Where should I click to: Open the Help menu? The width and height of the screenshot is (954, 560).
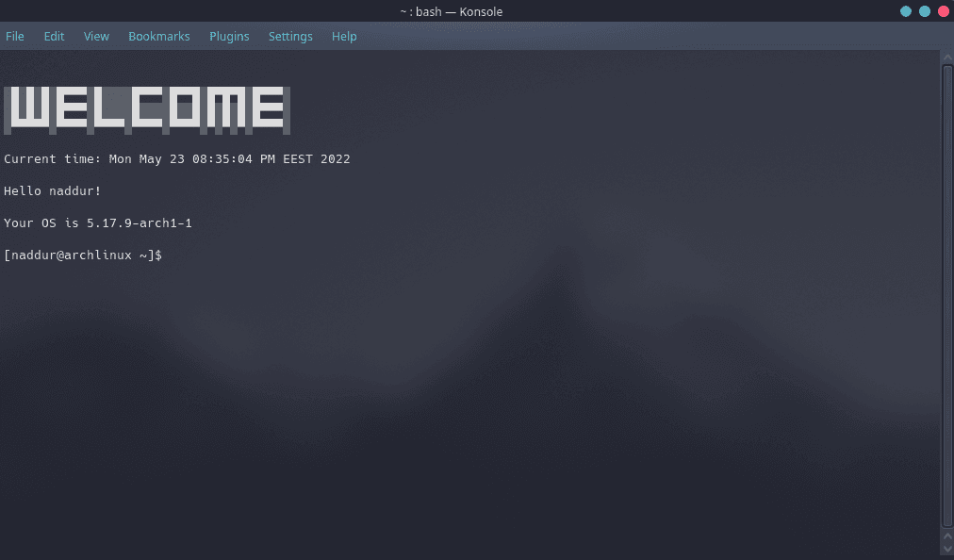point(344,37)
